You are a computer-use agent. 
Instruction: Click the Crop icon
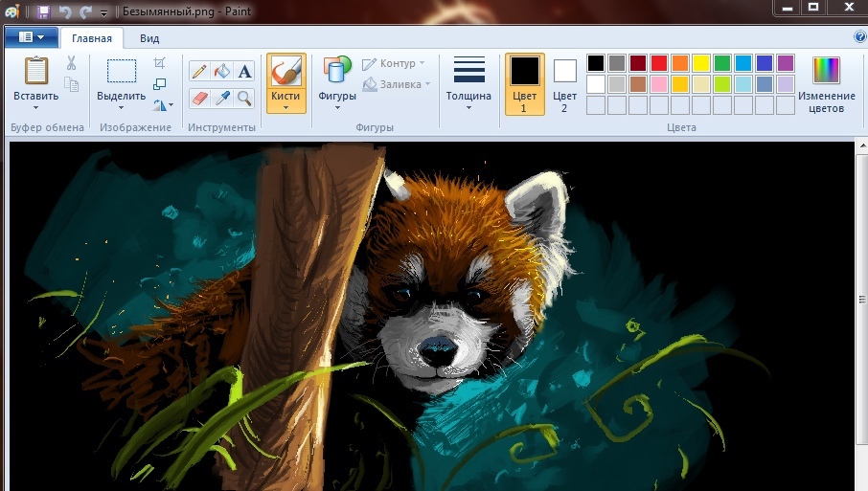pos(159,62)
